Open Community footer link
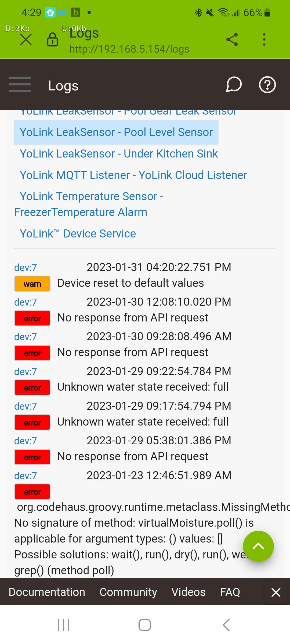290x644 pixels. (128, 592)
